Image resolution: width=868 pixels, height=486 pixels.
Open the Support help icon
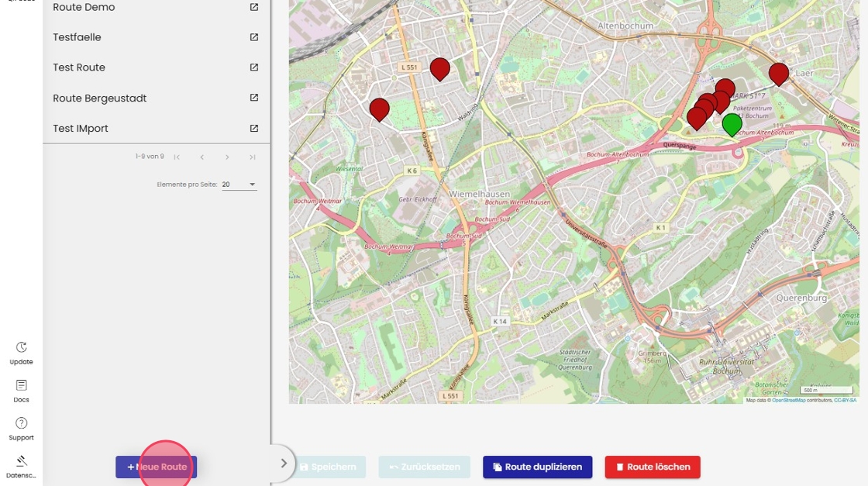click(22, 423)
